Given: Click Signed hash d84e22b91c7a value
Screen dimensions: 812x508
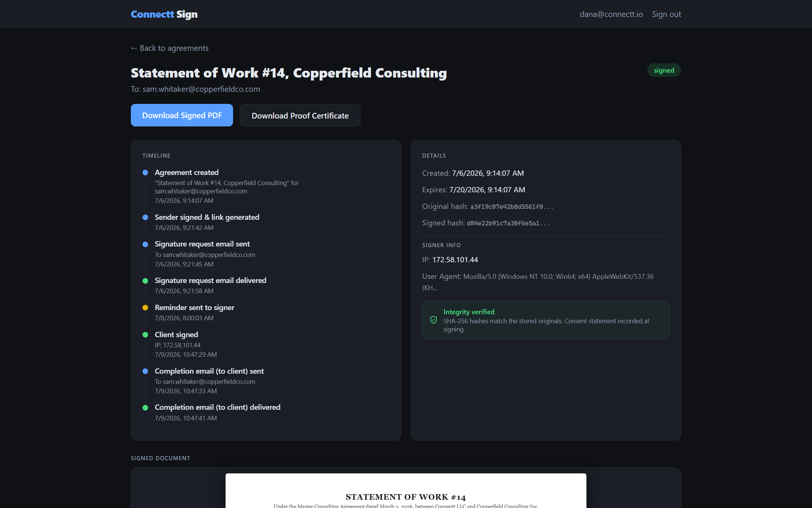Looking at the screenshot, I should pyautogui.click(x=508, y=223).
